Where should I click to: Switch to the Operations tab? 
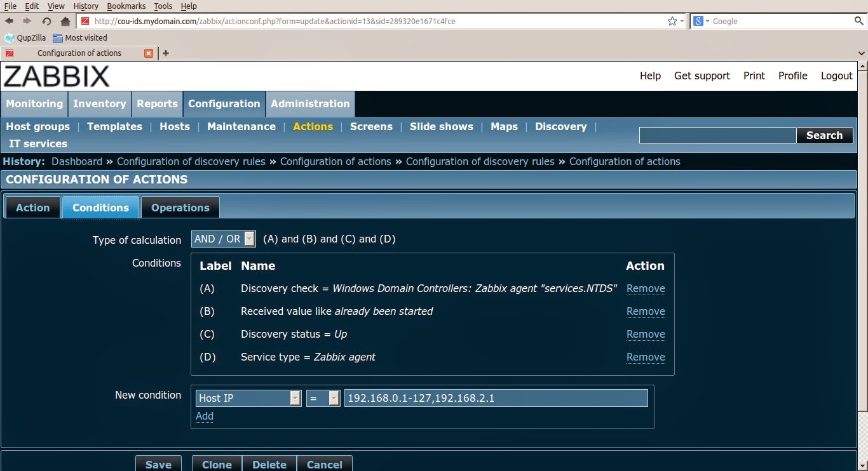point(180,207)
